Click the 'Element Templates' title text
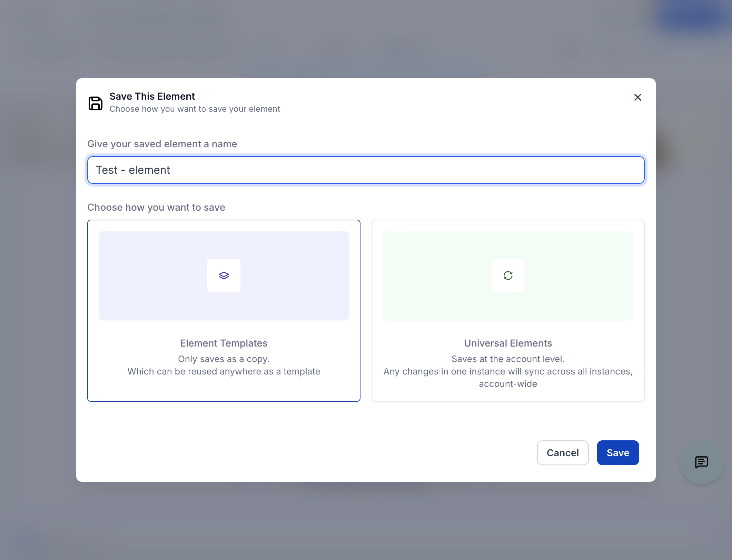The height and width of the screenshot is (560, 732). pos(224,343)
